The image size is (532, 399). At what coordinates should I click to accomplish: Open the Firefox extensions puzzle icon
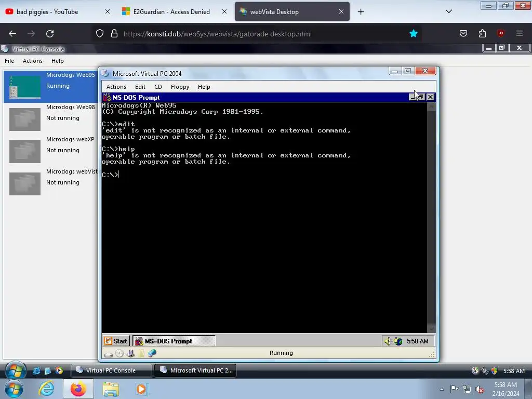click(x=482, y=33)
